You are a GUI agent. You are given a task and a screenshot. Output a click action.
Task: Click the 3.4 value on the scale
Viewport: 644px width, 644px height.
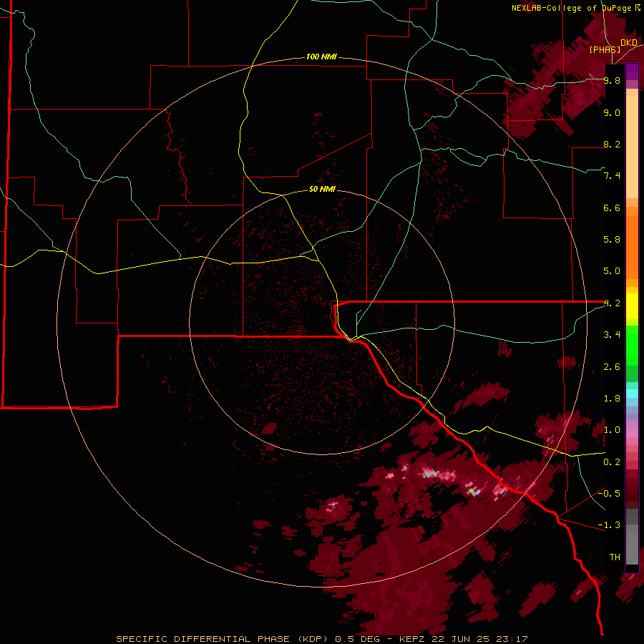612,335
